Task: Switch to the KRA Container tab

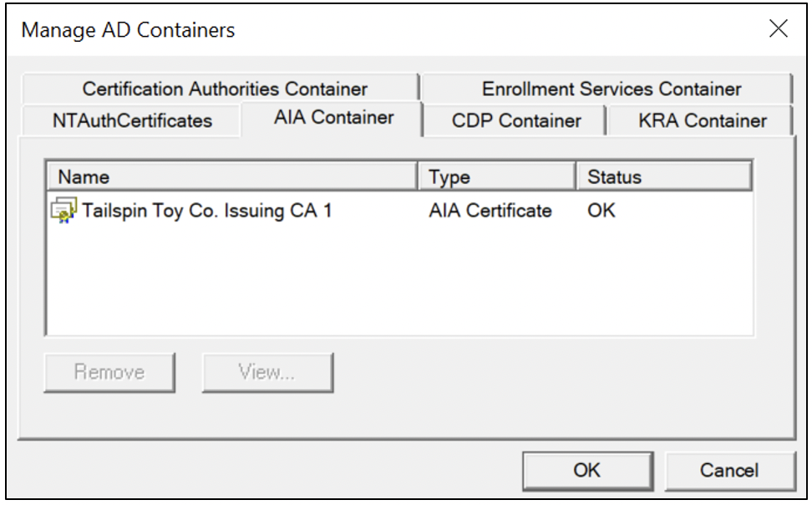Action: pyautogui.click(x=701, y=120)
